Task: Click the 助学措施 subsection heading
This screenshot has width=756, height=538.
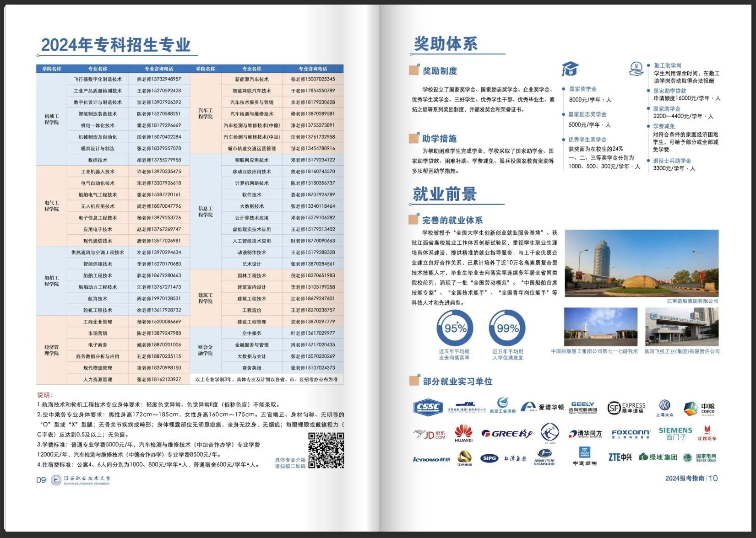Action: click(x=440, y=139)
